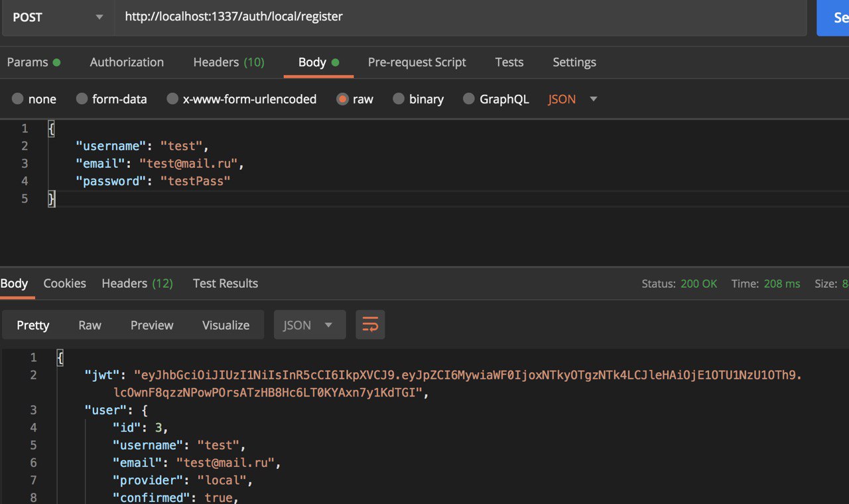849x504 pixels.
Task: Click line number 1 in the request editor
Action: [25, 129]
